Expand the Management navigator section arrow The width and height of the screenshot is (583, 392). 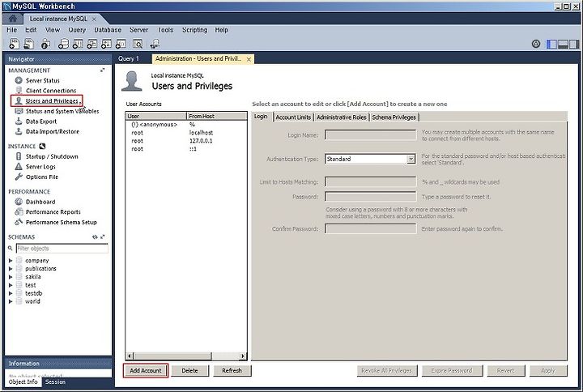tap(102, 70)
